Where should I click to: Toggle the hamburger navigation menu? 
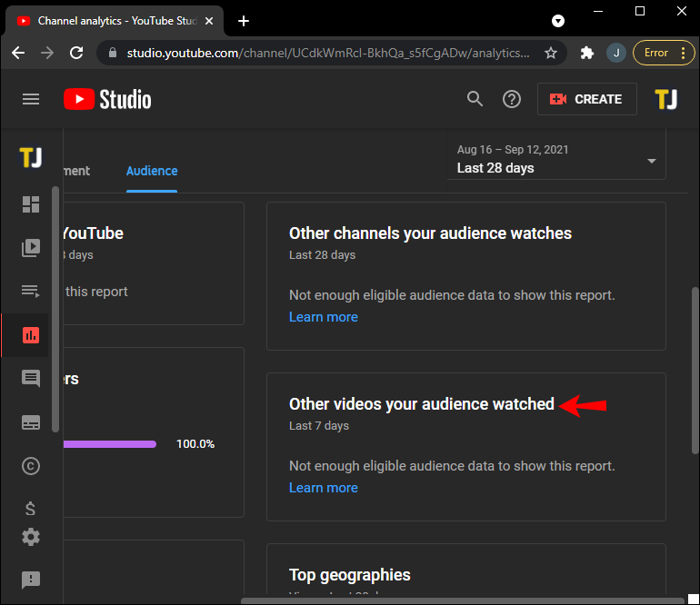pos(31,99)
